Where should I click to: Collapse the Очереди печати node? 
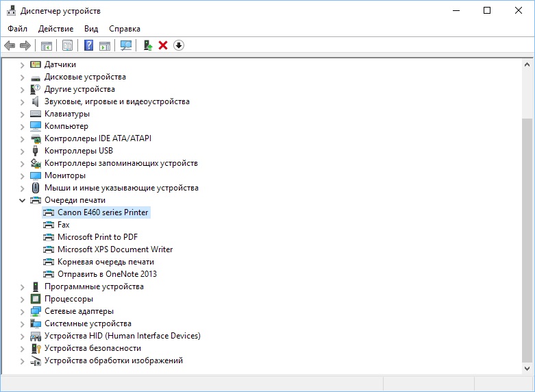coord(22,200)
